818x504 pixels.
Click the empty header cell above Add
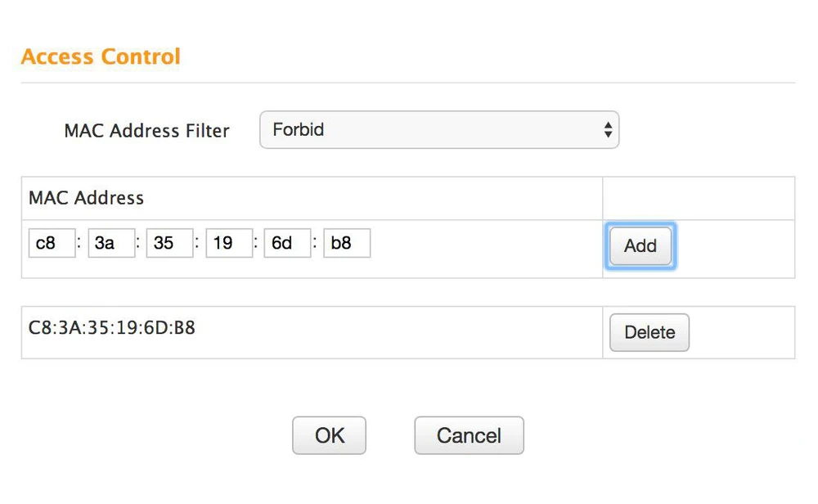coord(698,198)
